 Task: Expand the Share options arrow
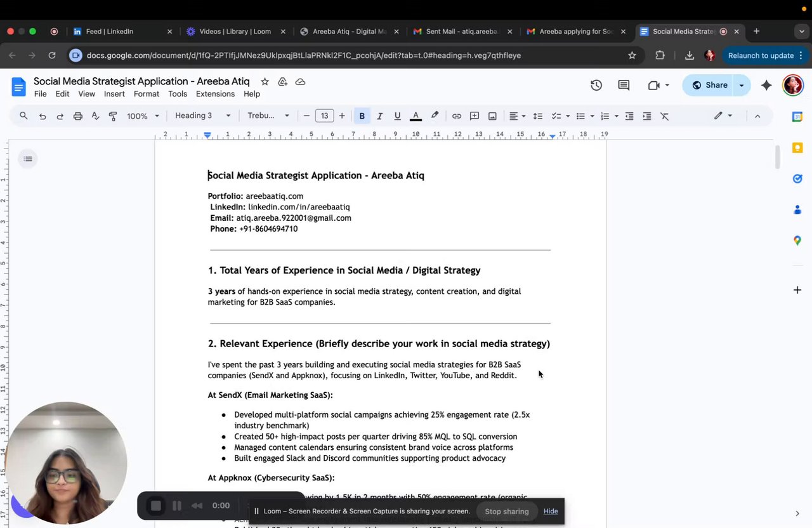pos(741,85)
